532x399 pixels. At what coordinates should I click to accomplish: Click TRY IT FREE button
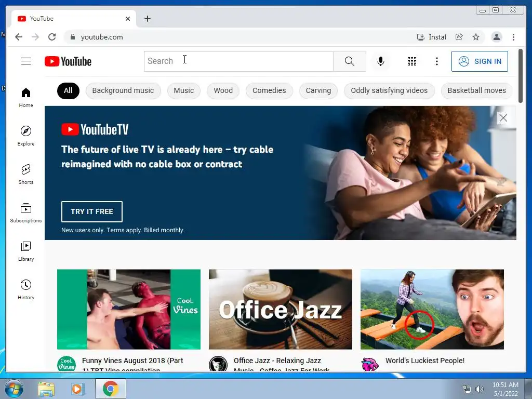[92, 211]
